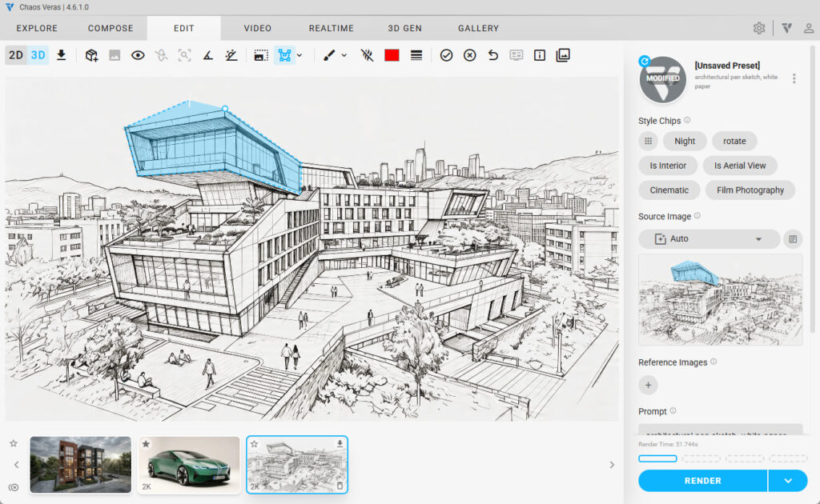Switch to 3D edit mode
The height and width of the screenshot is (504, 820).
38,55
